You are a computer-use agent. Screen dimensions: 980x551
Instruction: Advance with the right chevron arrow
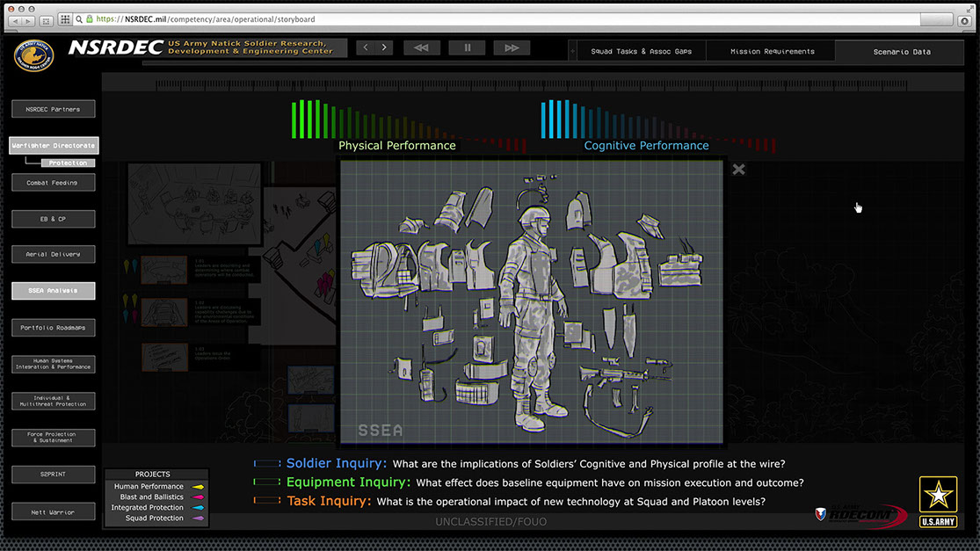(x=384, y=47)
